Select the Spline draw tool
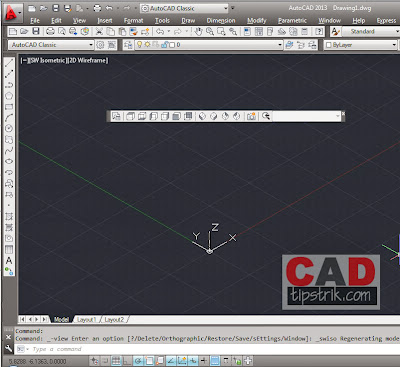This screenshot has height=367, width=400. 9,150
